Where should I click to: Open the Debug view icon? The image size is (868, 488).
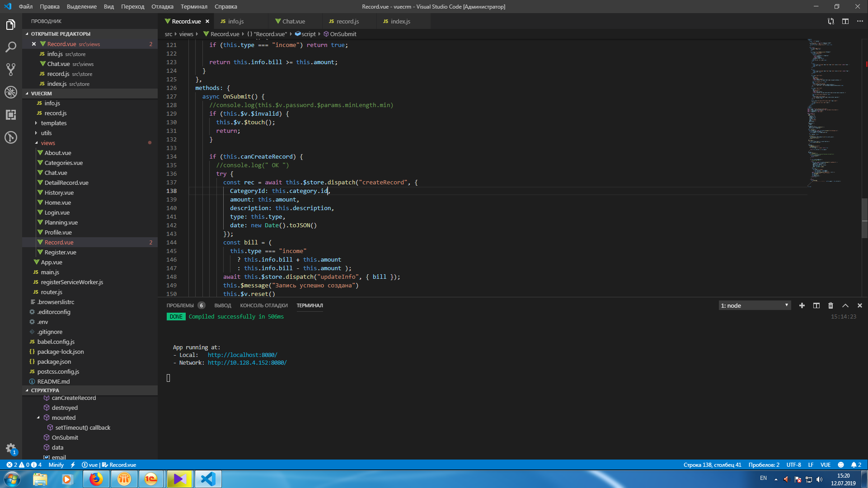[11, 92]
